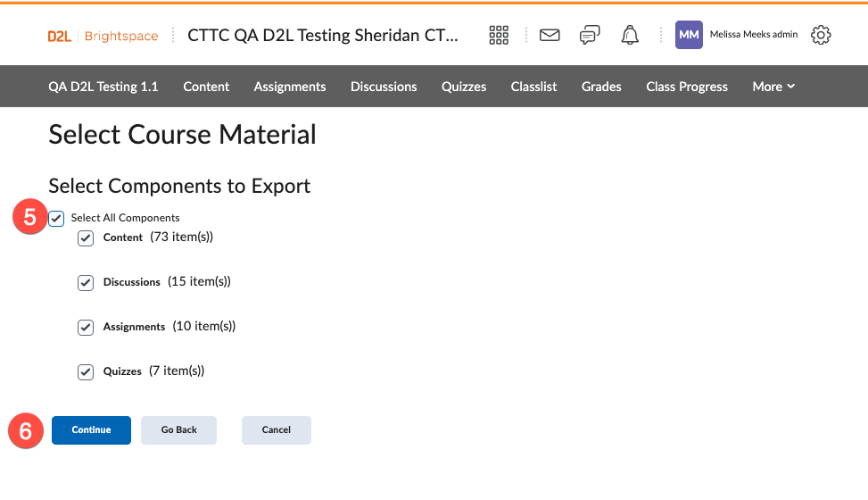Viewport: 868px width, 500px height.
Task: Open Class Progress in the navbar
Action: click(x=687, y=87)
